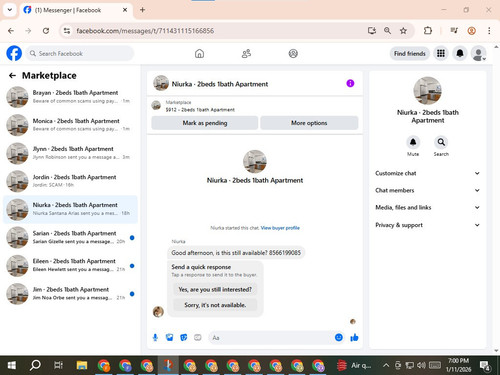Bookmark this page with the star icon
Screen dimensions: 500x375
403,31
